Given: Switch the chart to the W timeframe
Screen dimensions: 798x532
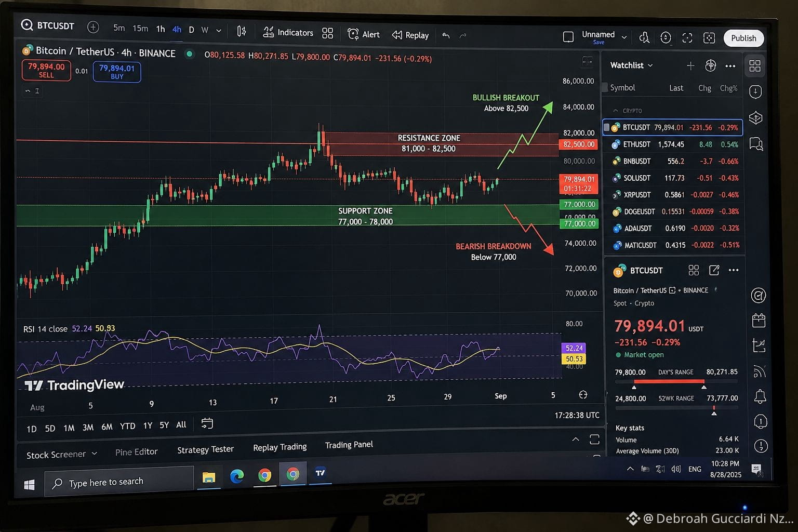Looking at the screenshot, I should click(205, 30).
